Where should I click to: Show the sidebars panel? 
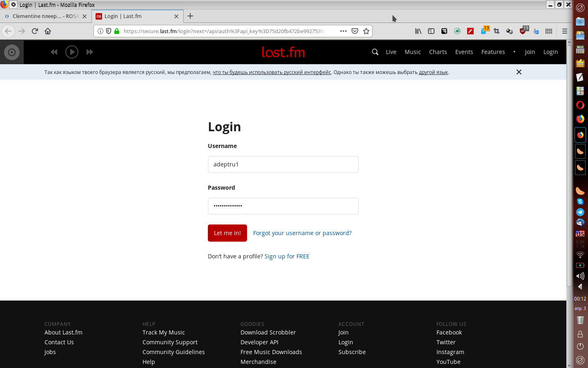431,31
